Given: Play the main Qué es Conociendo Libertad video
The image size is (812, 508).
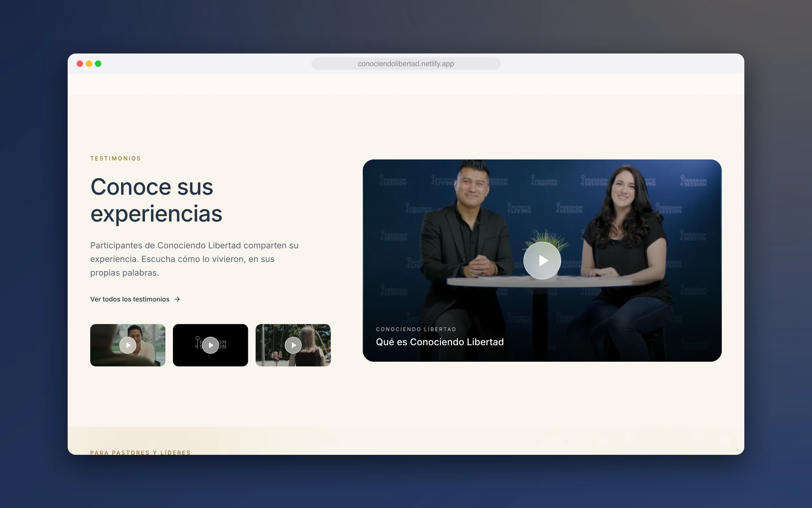Looking at the screenshot, I should click(x=542, y=260).
